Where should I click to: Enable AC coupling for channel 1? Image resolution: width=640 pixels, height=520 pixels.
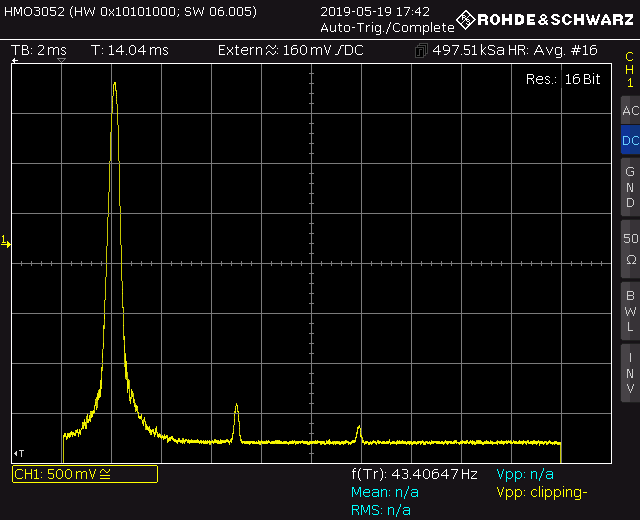pos(629,110)
